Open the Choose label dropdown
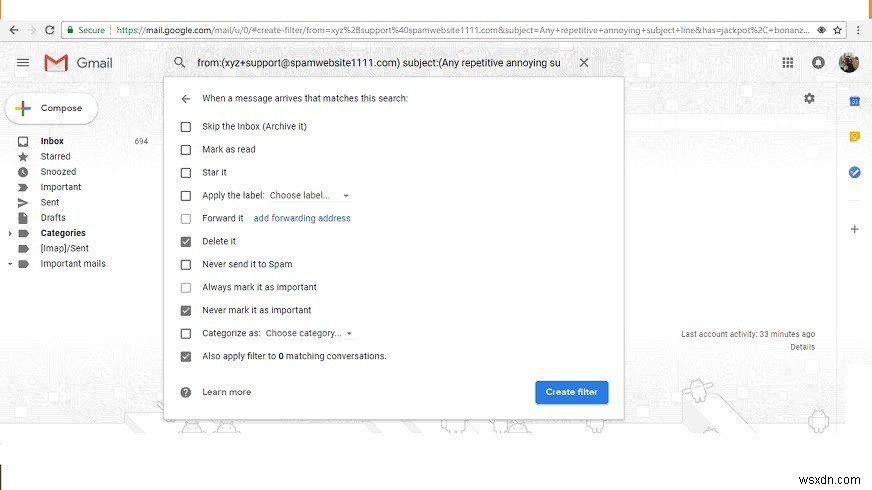The image size is (872, 490). (x=309, y=196)
